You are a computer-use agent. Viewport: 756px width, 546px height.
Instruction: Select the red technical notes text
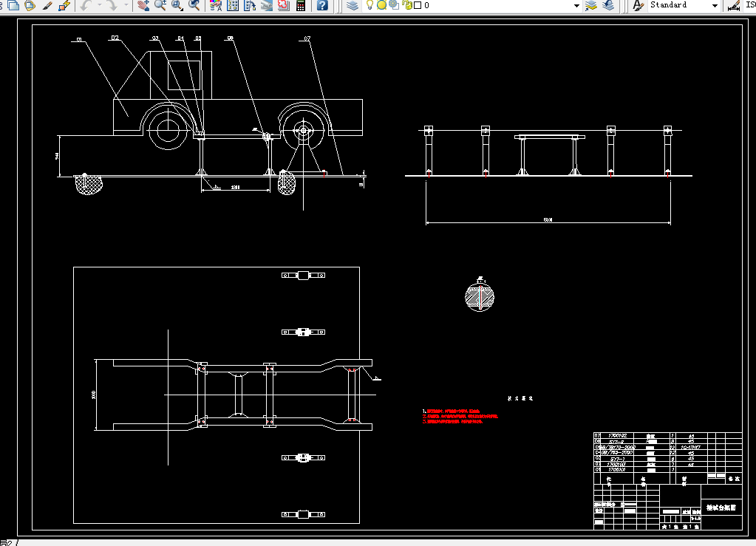[460, 417]
